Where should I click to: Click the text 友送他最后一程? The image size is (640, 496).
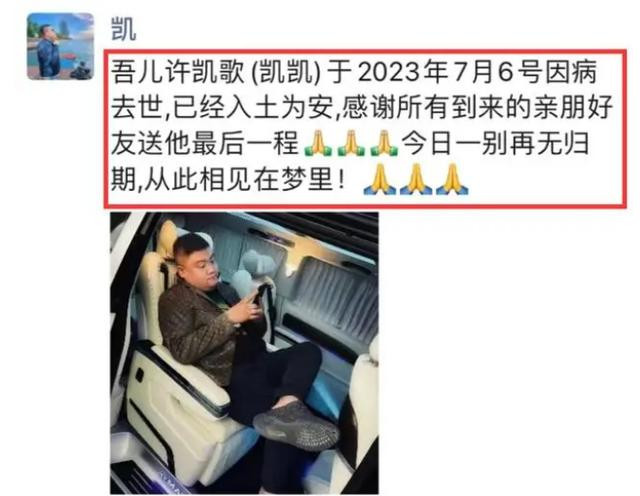(204, 143)
